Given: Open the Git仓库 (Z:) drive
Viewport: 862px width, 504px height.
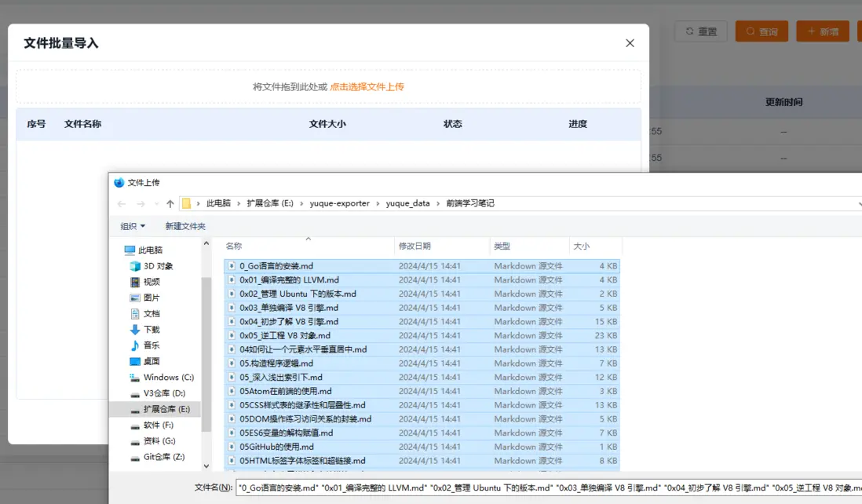Looking at the screenshot, I should coord(163,457).
